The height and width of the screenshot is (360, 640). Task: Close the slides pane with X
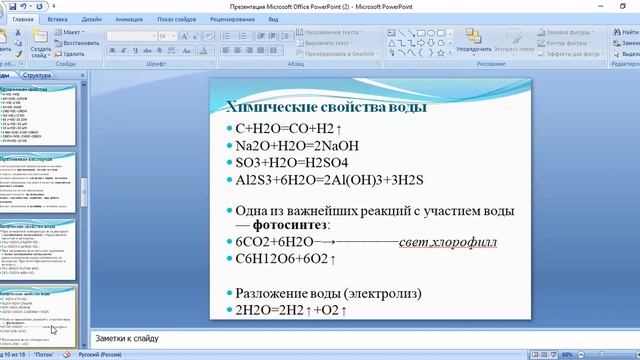point(82,75)
